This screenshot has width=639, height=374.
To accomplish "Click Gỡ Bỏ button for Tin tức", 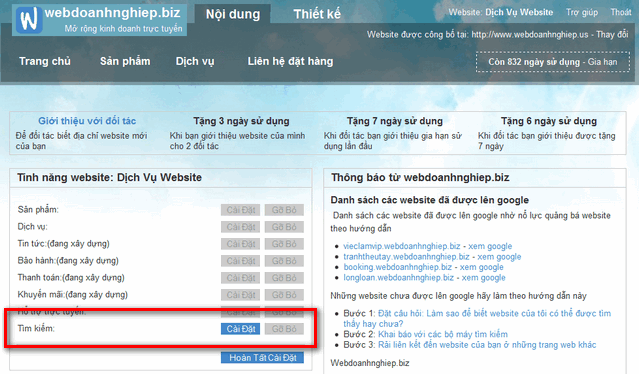I will [284, 244].
